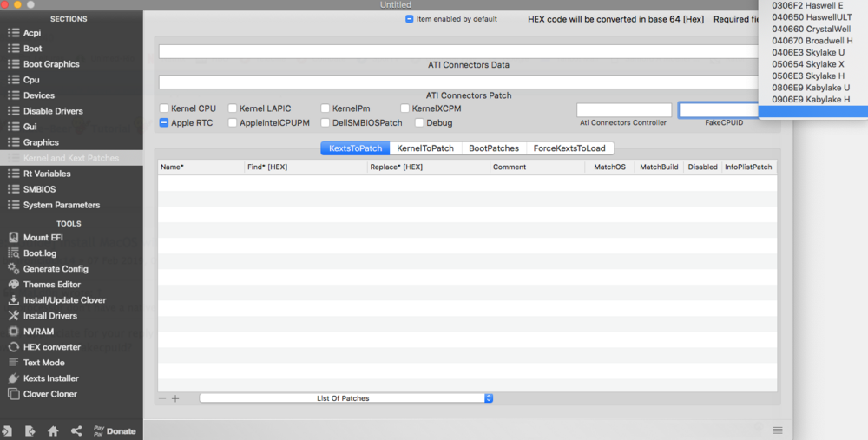Click the PayPal Donate button

[114, 430]
